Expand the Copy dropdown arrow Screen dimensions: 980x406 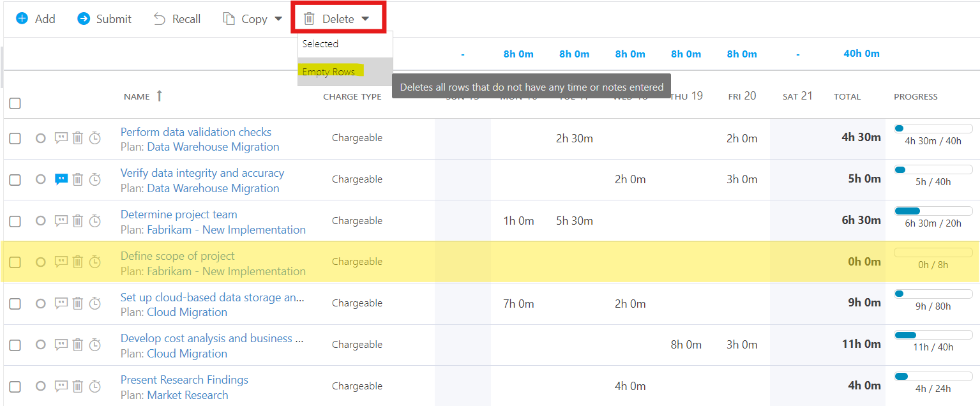(278, 19)
